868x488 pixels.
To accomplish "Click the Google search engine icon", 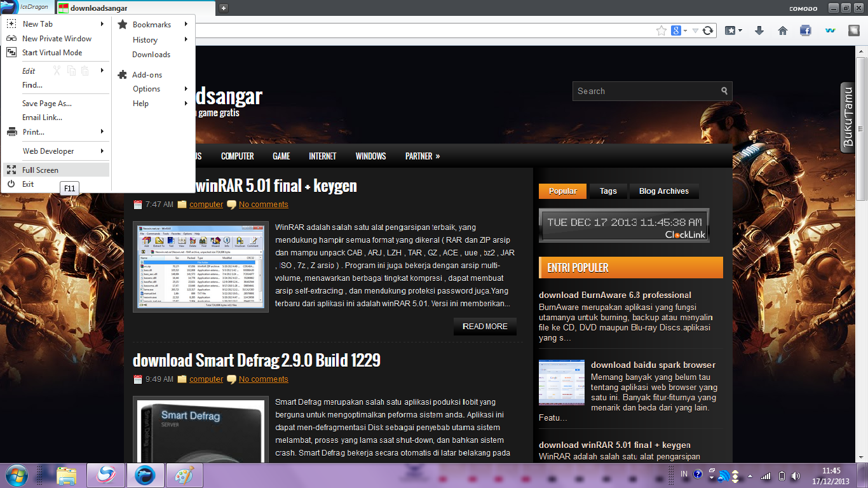I will (677, 30).
